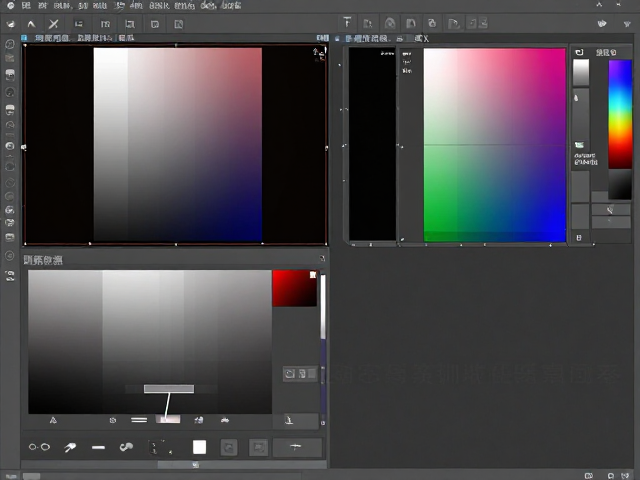Image resolution: width=640 pixels, height=480 pixels.
Task: Click the horizontal scrollbar thumb under tool row
Action: pyautogui.click(x=195, y=465)
